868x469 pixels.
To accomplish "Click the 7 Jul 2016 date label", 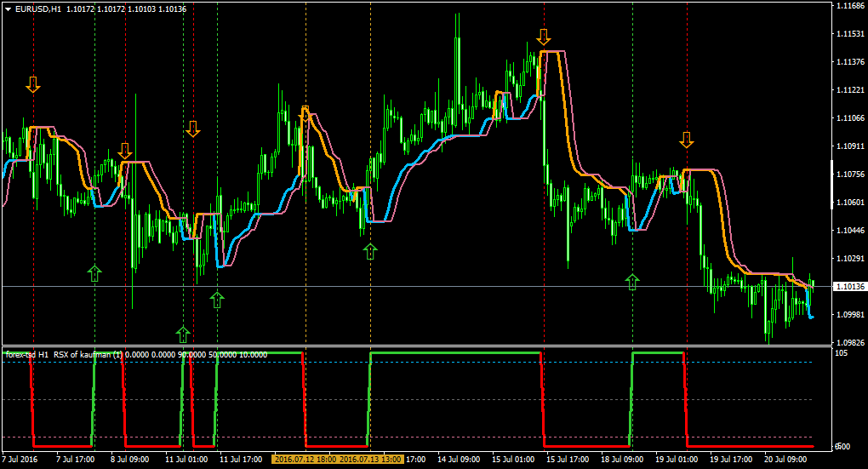I will click(20, 460).
